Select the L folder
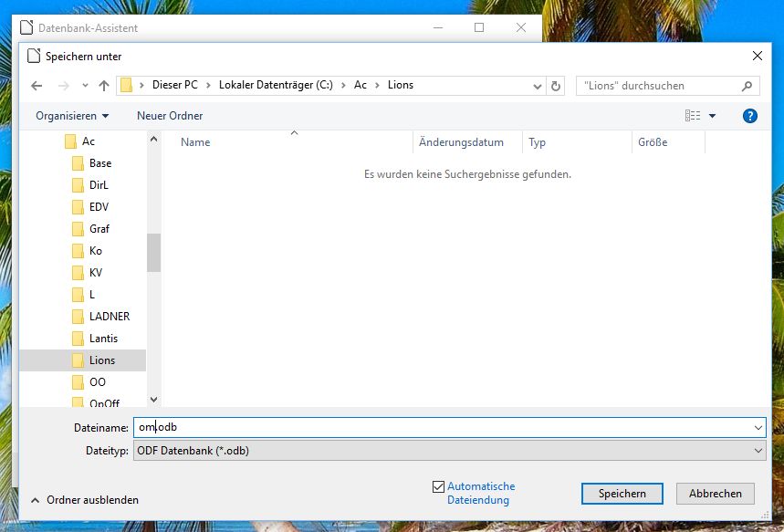This screenshot has width=784, height=532. (x=84, y=295)
